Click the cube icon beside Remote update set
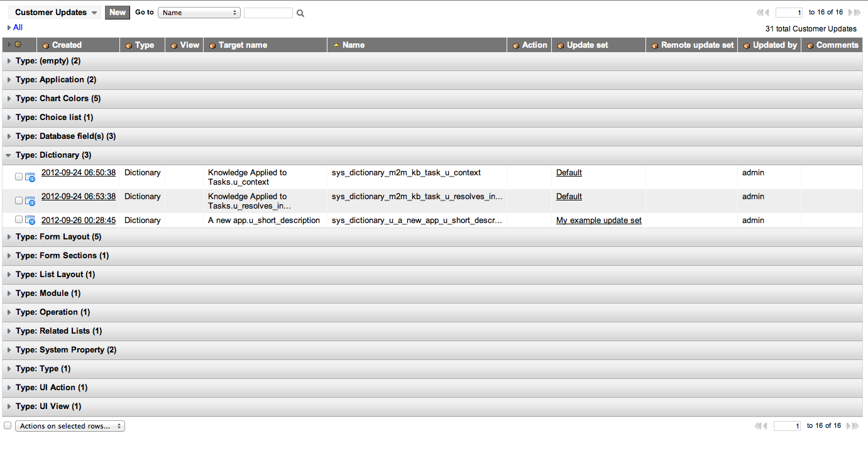Image resolution: width=868 pixels, height=453 pixels. (655, 45)
